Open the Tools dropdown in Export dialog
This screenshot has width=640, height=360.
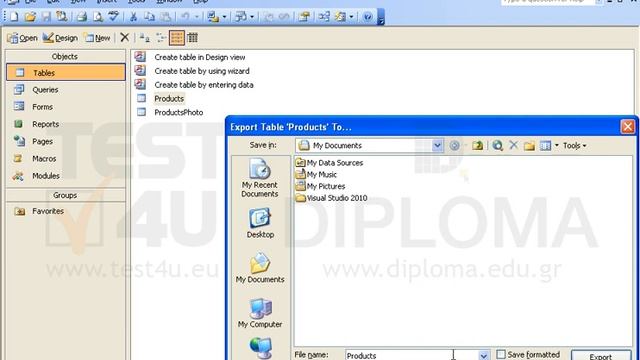[574, 145]
